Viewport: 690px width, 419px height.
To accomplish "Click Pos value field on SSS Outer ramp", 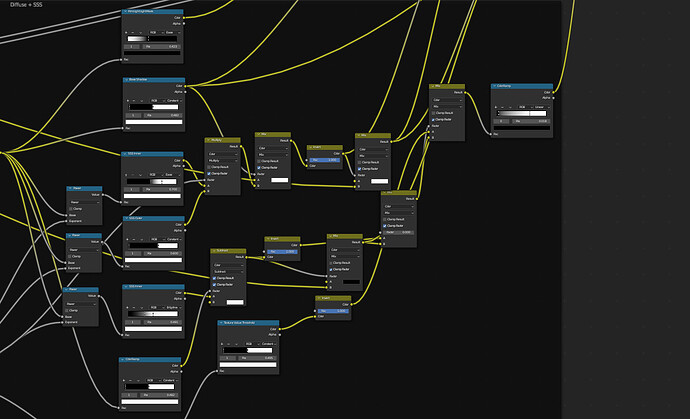I will pyautogui.click(x=163, y=254).
